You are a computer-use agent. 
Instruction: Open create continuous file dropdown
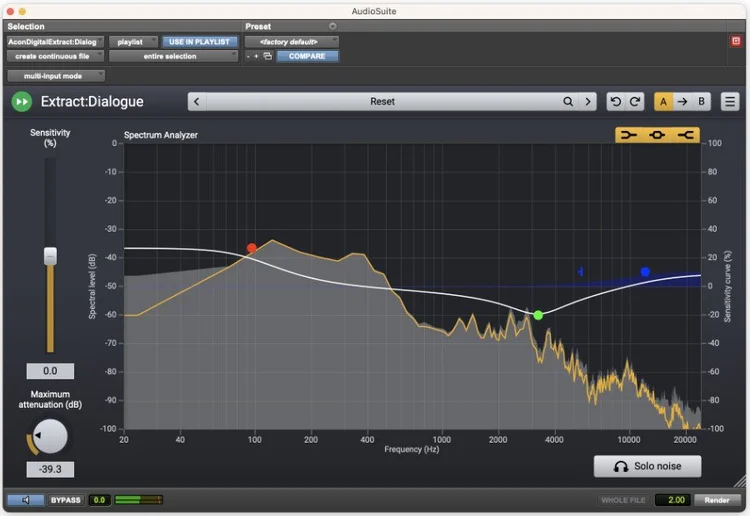pyautogui.click(x=55, y=56)
